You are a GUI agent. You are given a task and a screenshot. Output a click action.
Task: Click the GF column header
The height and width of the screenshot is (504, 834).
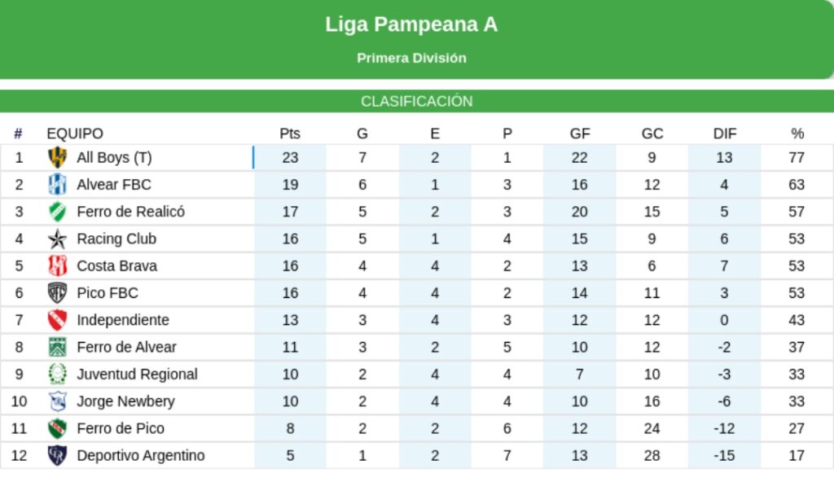(580, 134)
